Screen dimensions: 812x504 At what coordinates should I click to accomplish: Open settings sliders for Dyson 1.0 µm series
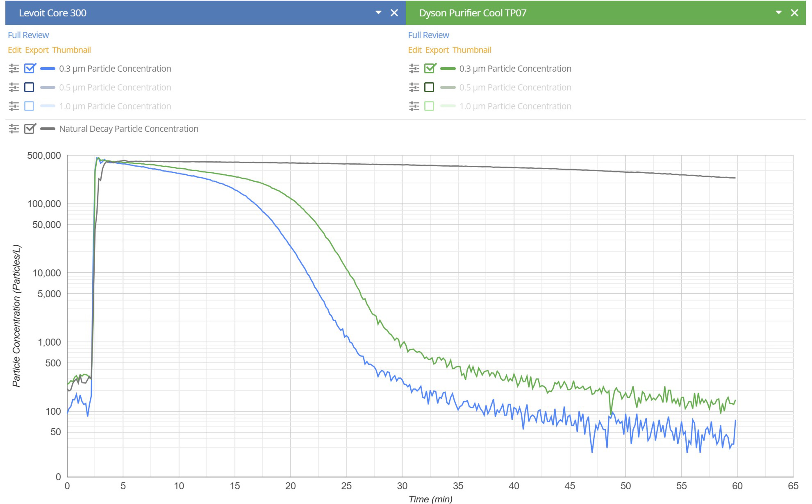[414, 106]
